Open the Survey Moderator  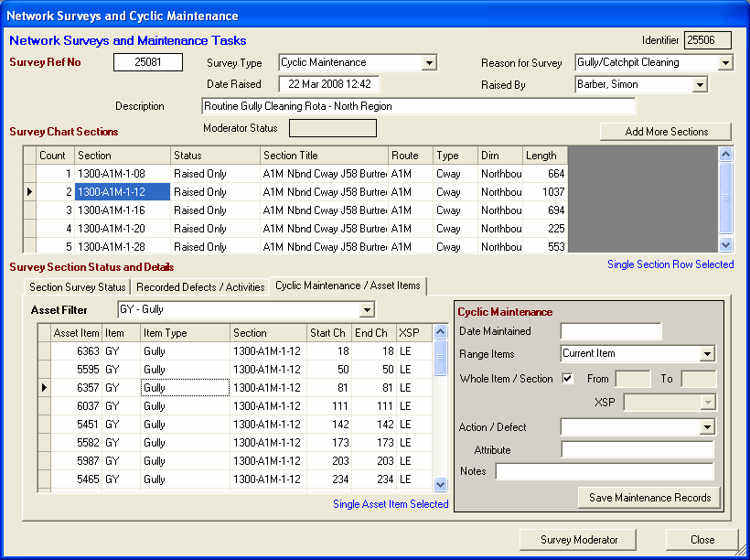pyautogui.click(x=580, y=540)
